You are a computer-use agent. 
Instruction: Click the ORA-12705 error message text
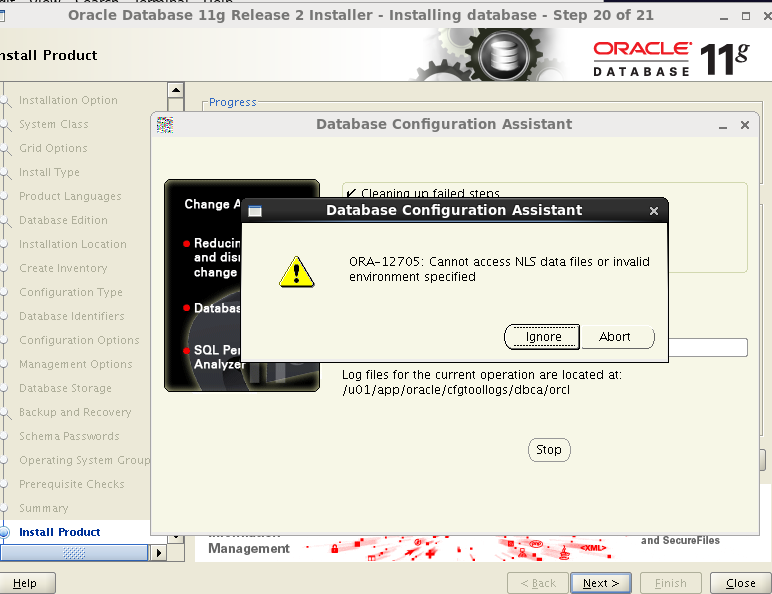pyautogui.click(x=499, y=269)
